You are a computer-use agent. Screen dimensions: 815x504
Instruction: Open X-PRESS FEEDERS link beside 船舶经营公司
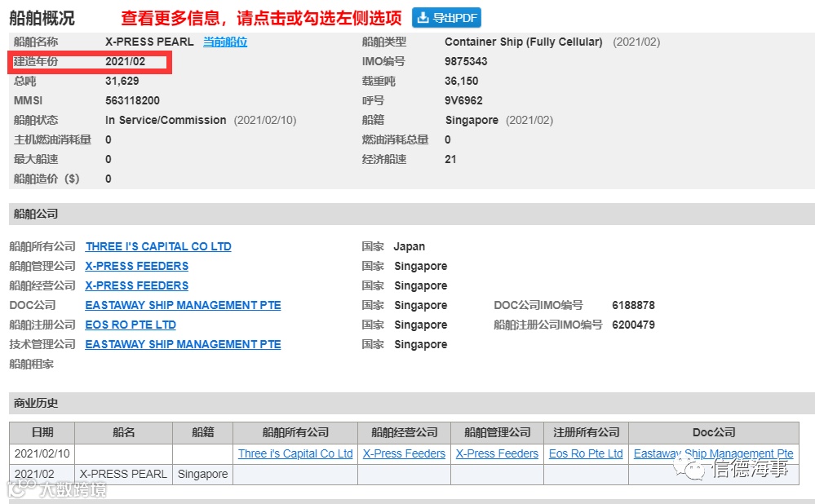click(x=137, y=285)
